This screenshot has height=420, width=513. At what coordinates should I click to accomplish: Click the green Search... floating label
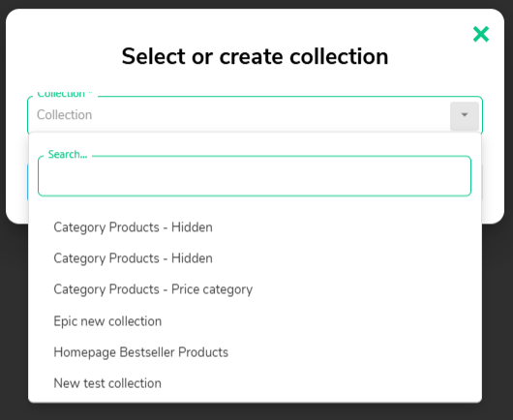pos(68,155)
